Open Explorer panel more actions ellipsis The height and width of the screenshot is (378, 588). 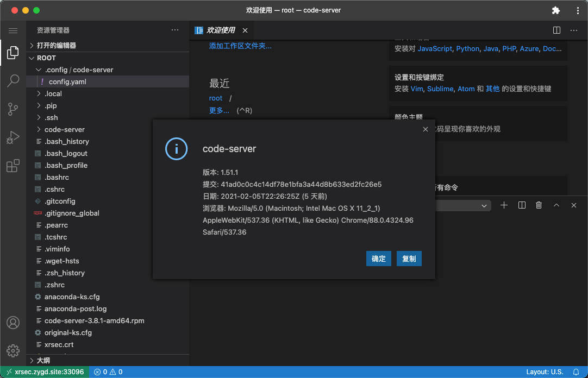tap(175, 30)
